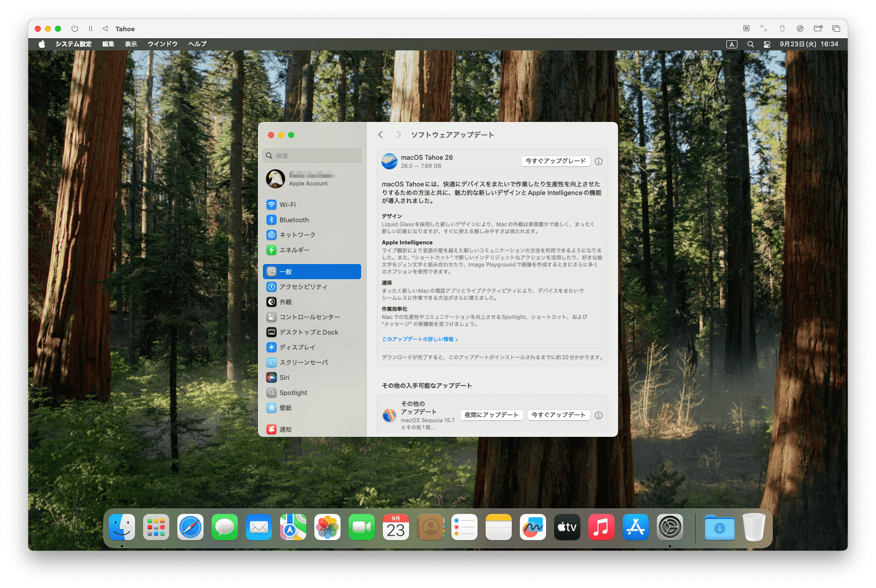Open ウインドウ menu in menu bar
Image resolution: width=876 pixels, height=588 pixels.
[163, 44]
